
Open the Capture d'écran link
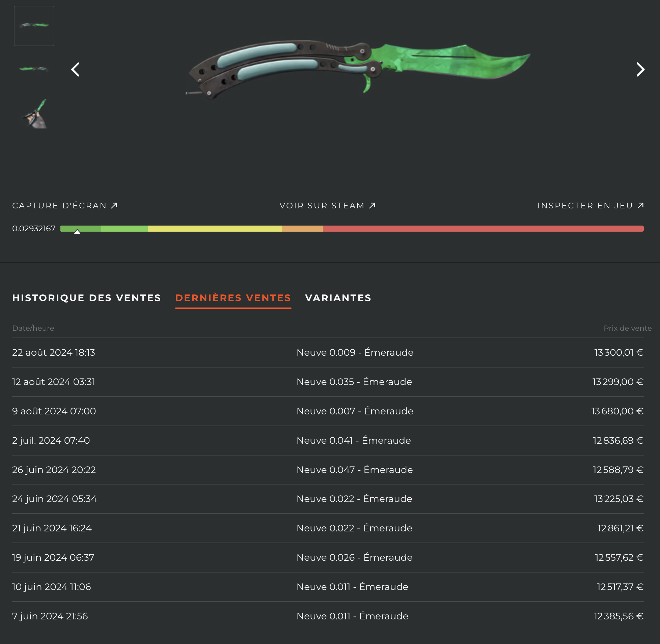[60, 206]
